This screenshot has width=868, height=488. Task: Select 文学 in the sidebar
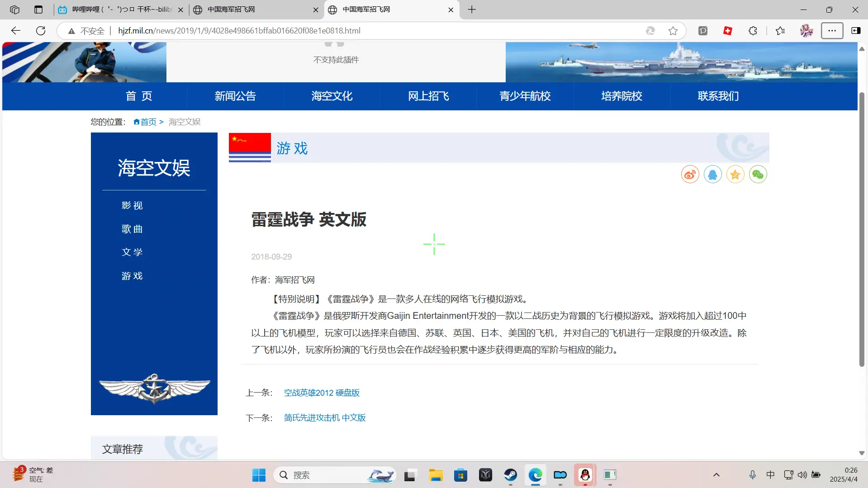(132, 252)
